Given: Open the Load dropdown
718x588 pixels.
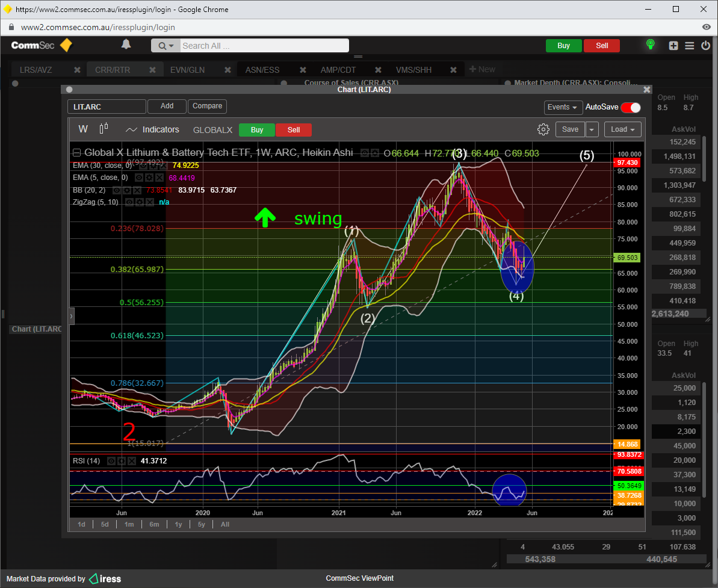Looking at the screenshot, I should (623, 129).
